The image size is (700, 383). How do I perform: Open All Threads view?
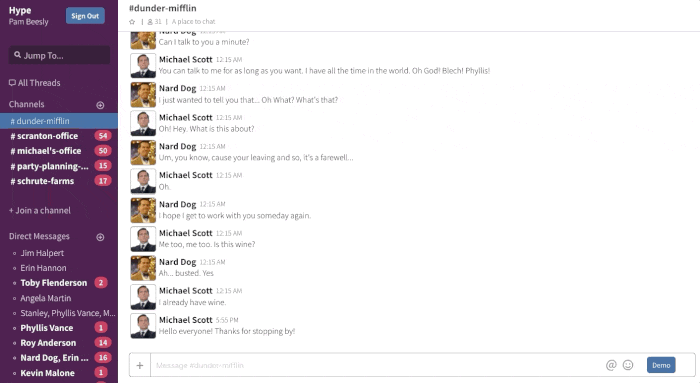point(34,83)
